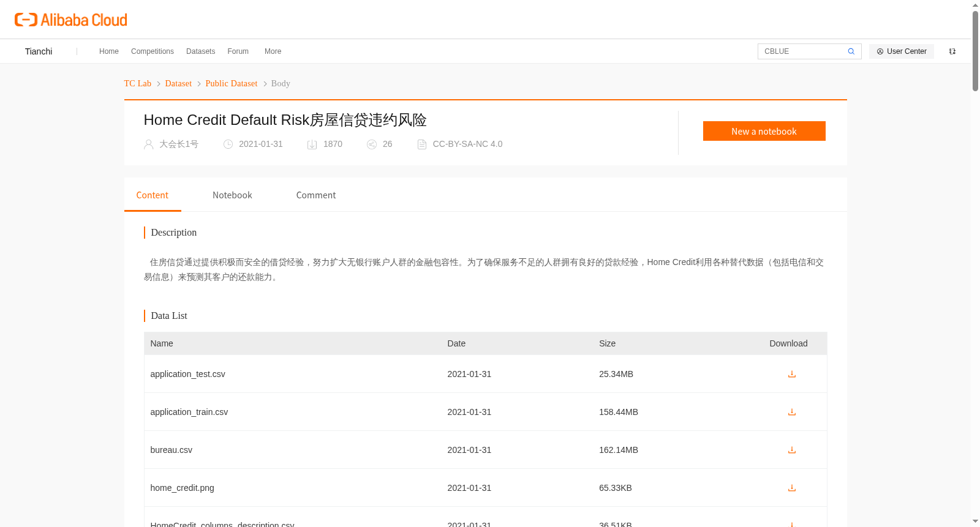Open User Center
This screenshot has width=980, height=527.
coord(901,51)
